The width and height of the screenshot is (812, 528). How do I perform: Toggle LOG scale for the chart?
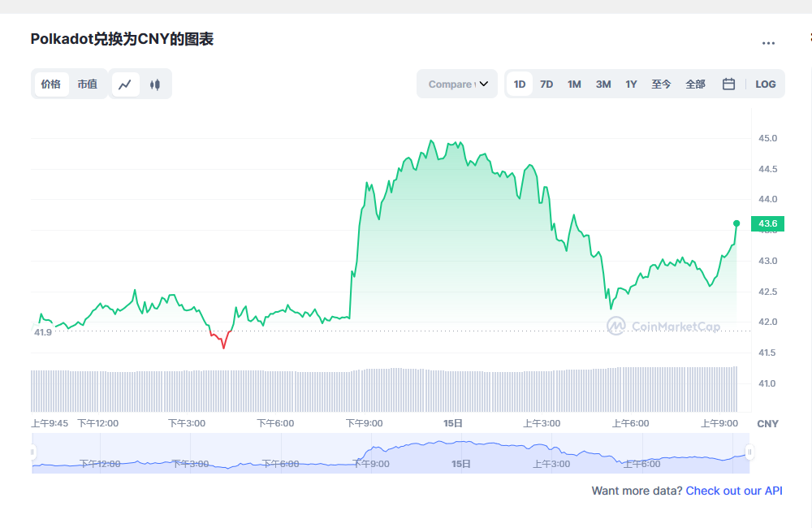765,84
